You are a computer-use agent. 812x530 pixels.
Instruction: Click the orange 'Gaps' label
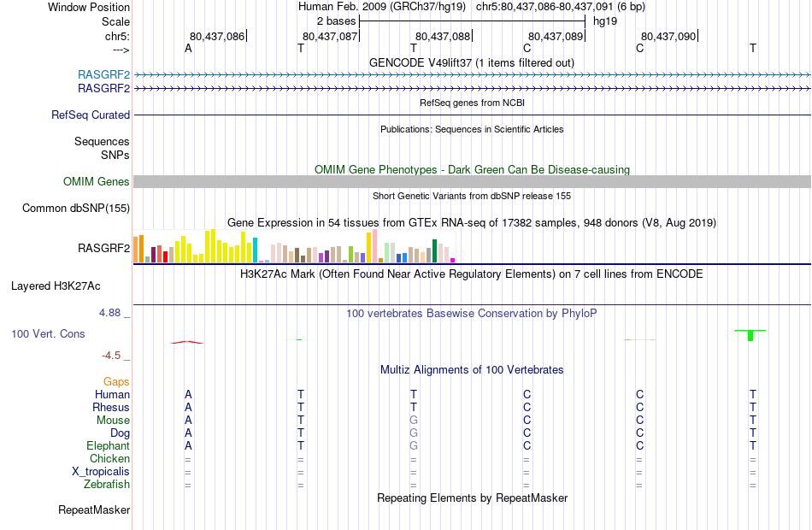point(116,382)
